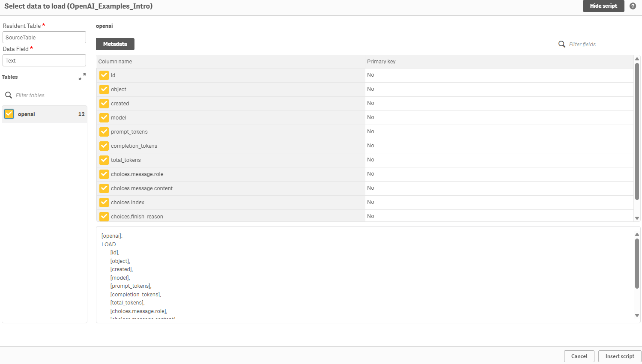Click the Filter tables search icon

[x=9, y=95]
